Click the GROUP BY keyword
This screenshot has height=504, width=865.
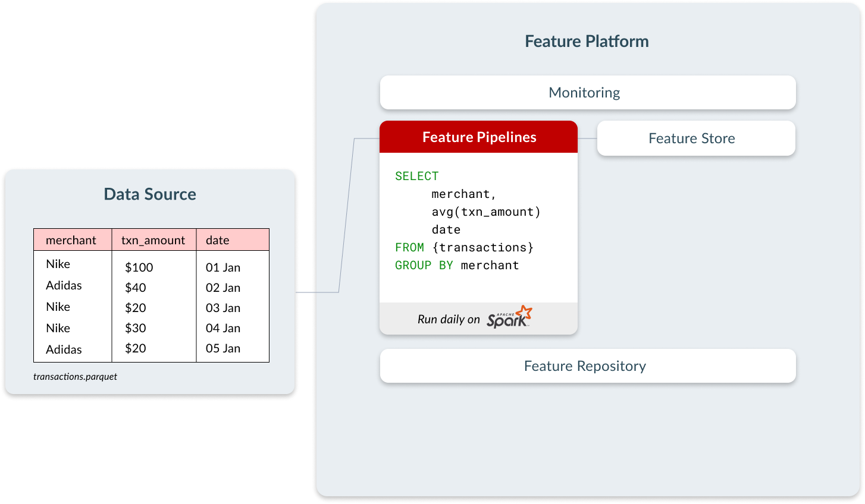(x=424, y=265)
